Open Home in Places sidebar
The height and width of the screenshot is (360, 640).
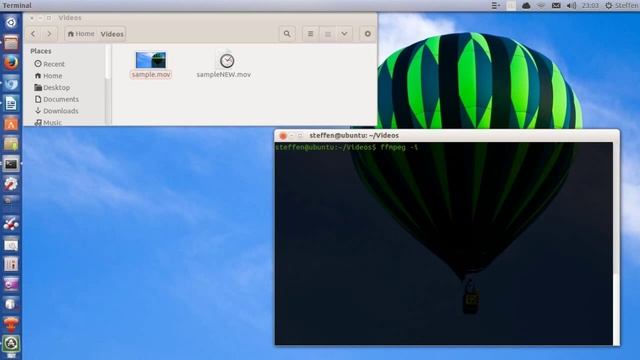click(x=49, y=76)
